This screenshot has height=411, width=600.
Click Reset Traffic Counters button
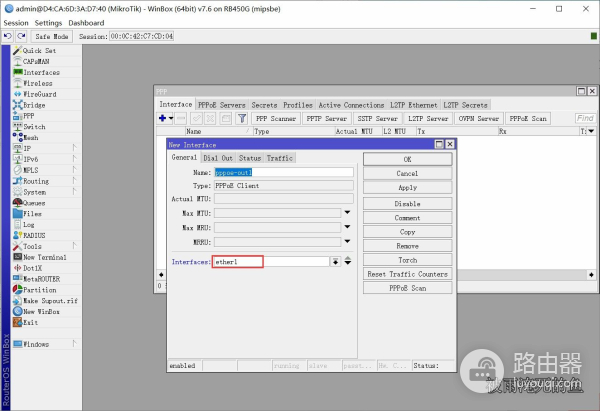(408, 274)
